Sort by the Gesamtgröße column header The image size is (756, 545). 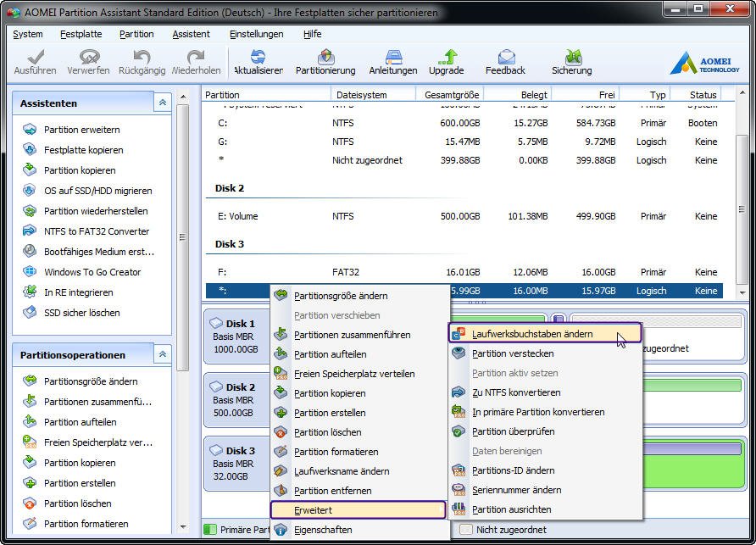click(449, 95)
